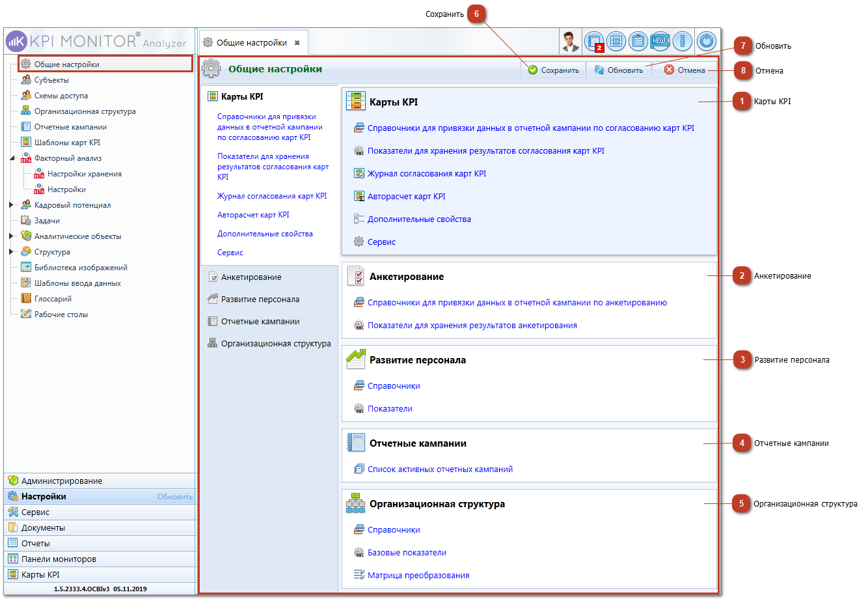
Task: Click the KPI Monitor Analyzer logo
Action: point(96,42)
